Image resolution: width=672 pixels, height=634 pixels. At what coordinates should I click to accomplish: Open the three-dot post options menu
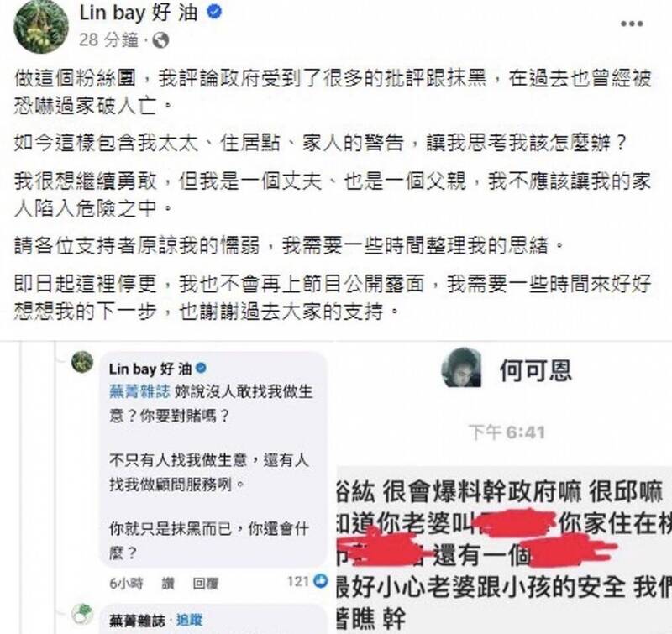click(633, 24)
